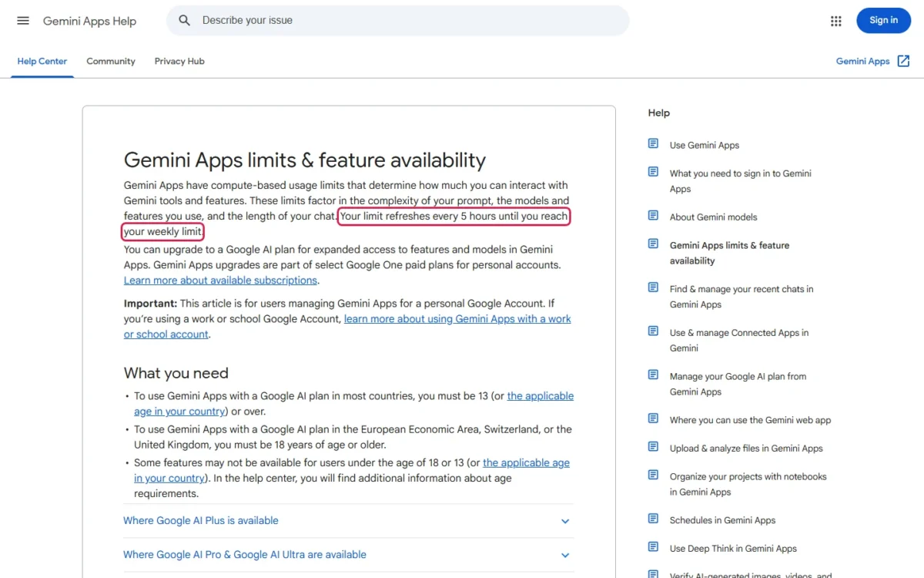Select the Help Center tab
The image size is (924, 578).
42,62
